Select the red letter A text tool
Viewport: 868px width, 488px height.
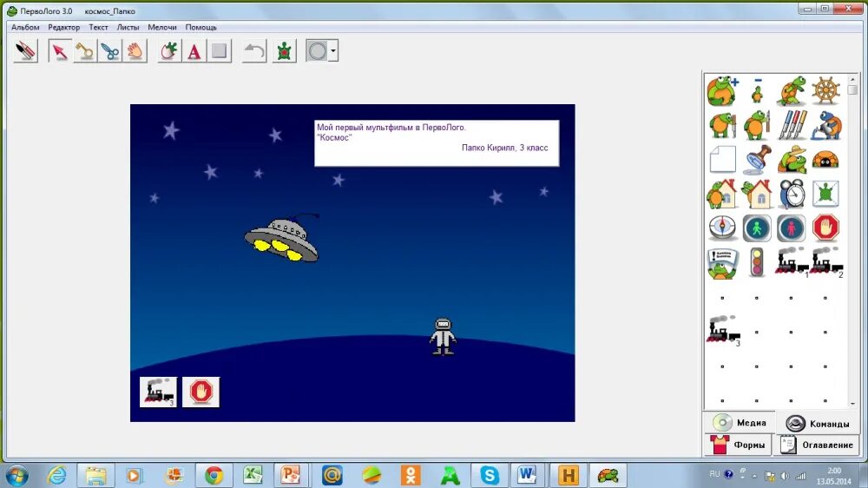194,51
